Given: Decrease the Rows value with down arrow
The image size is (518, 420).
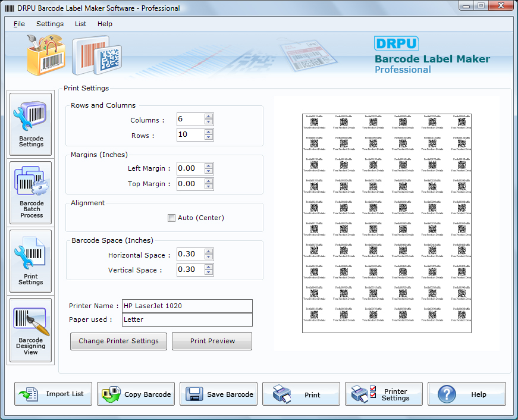Looking at the screenshot, I should (208, 138).
